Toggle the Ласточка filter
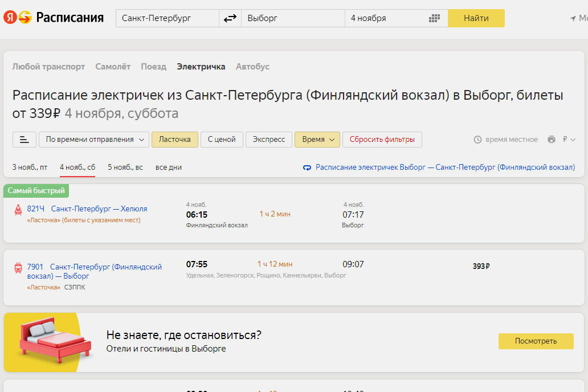The image size is (588, 392). click(175, 140)
